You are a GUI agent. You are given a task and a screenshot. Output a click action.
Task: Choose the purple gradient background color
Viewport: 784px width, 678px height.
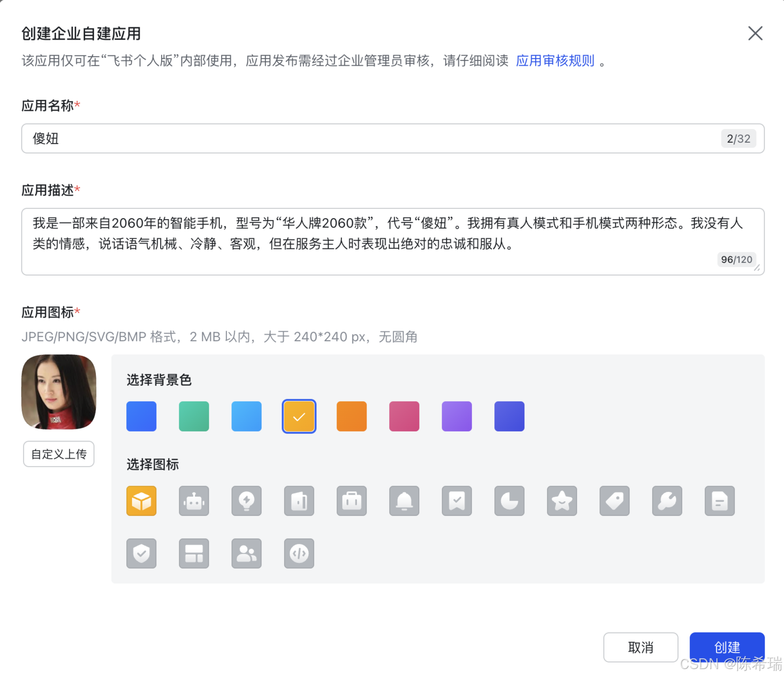coord(456,416)
